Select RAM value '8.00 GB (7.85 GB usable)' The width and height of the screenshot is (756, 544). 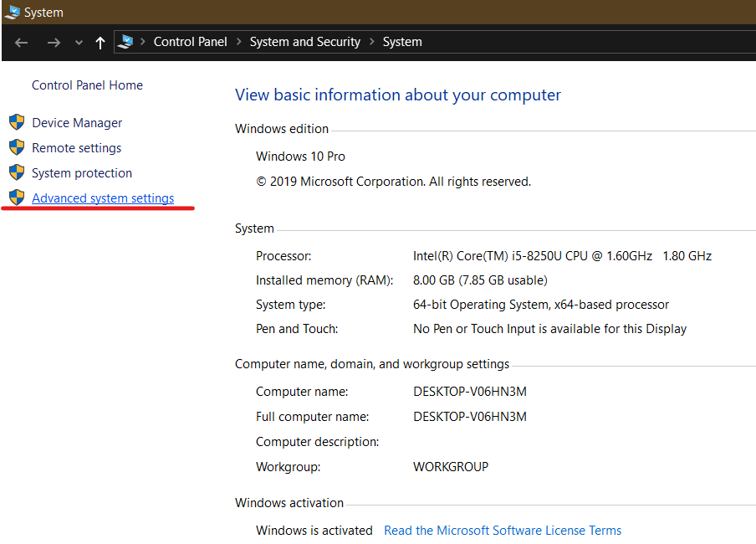coord(480,280)
